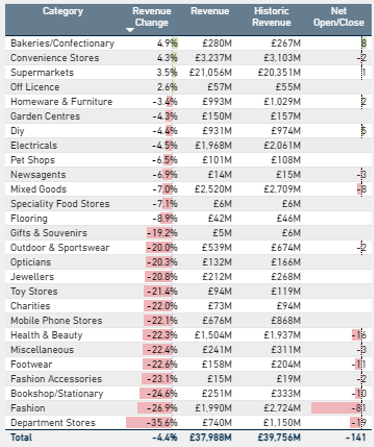Click the green bar beside 4.9%
Image resolution: width=374 pixels, height=447 pixels.
click(175, 43)
